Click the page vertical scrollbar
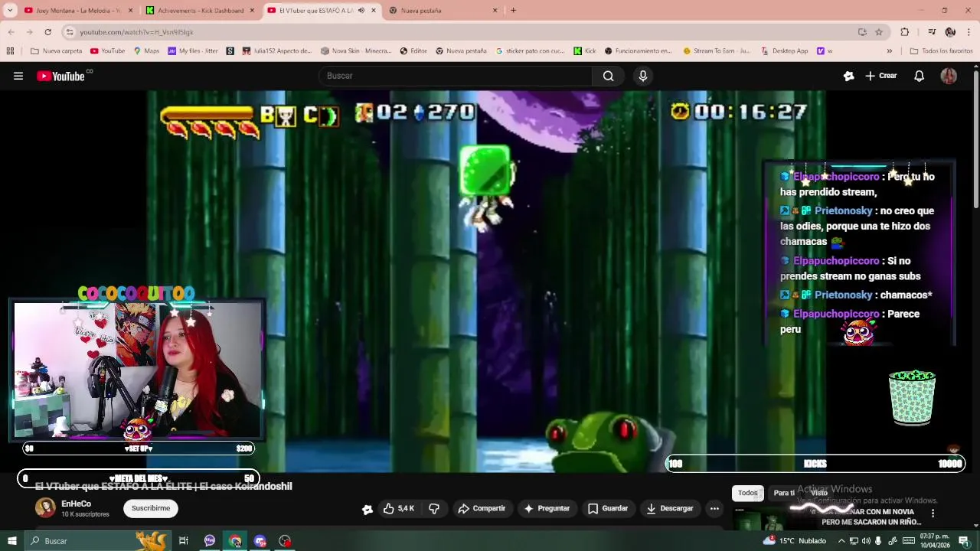980x551 pixels. pos(975,138)
